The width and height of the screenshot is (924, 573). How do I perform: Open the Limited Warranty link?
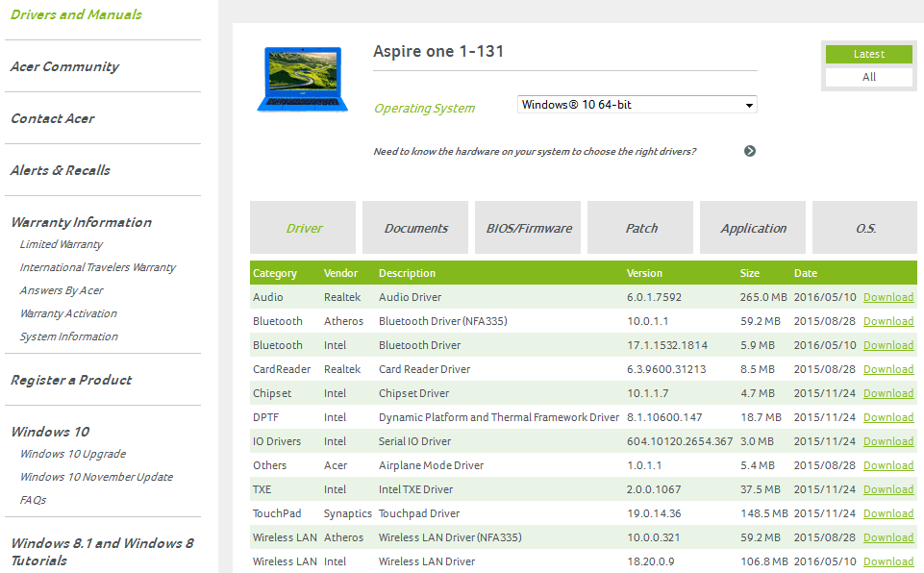(x=62, y=244)
